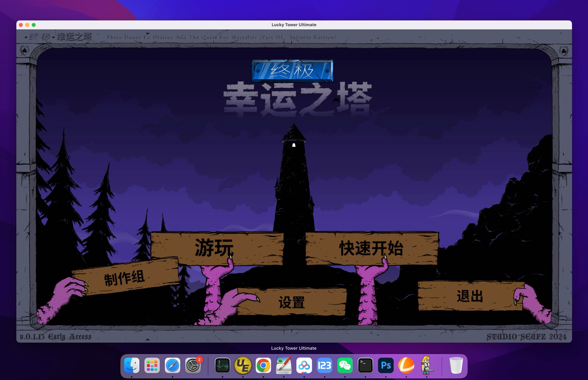588x380 pixels.
Task: Open the 设置 settings sign
Action: tap(292, 302)
